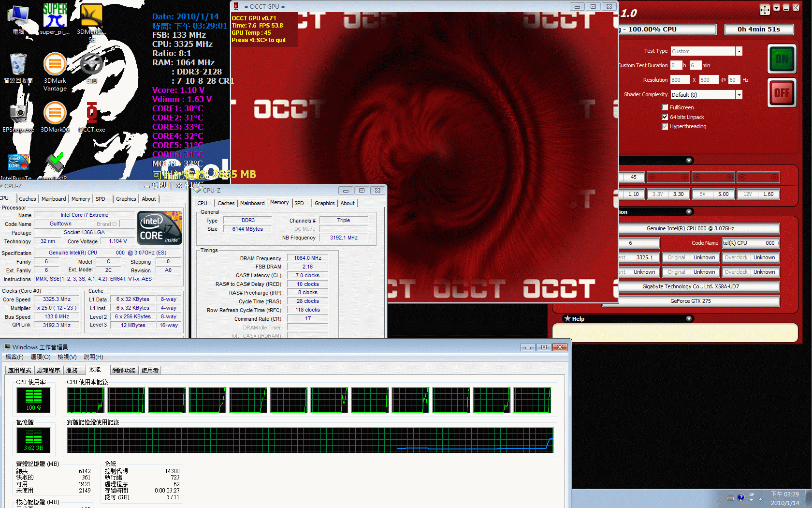Click the Custom Test Duration hours field

pyautogui.click(x=676, y=65)
